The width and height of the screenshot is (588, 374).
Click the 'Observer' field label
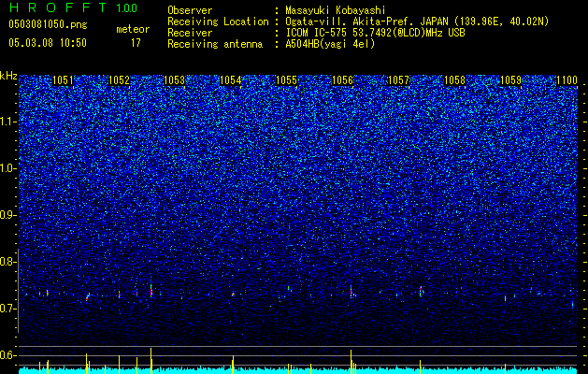point(190,10)
